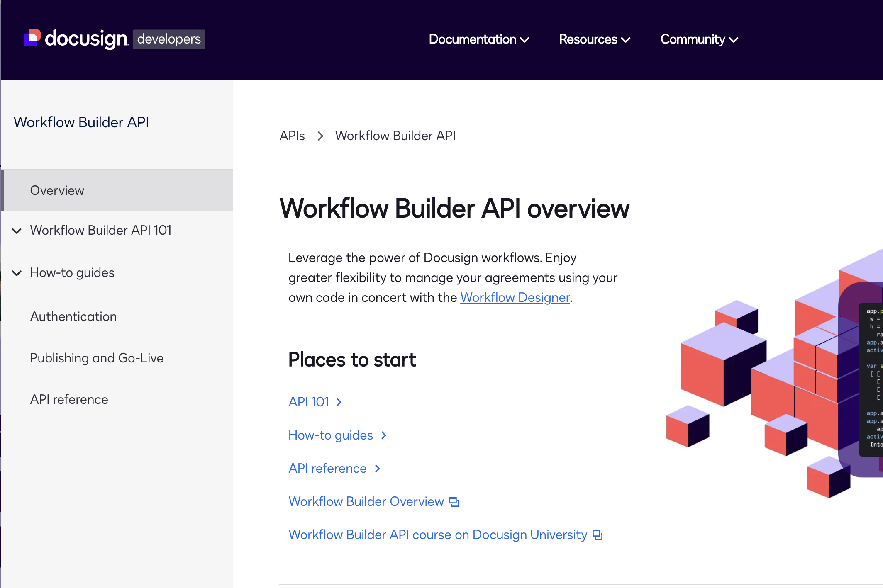Follow the Workflow Designer hyperlink

(515, 297)
